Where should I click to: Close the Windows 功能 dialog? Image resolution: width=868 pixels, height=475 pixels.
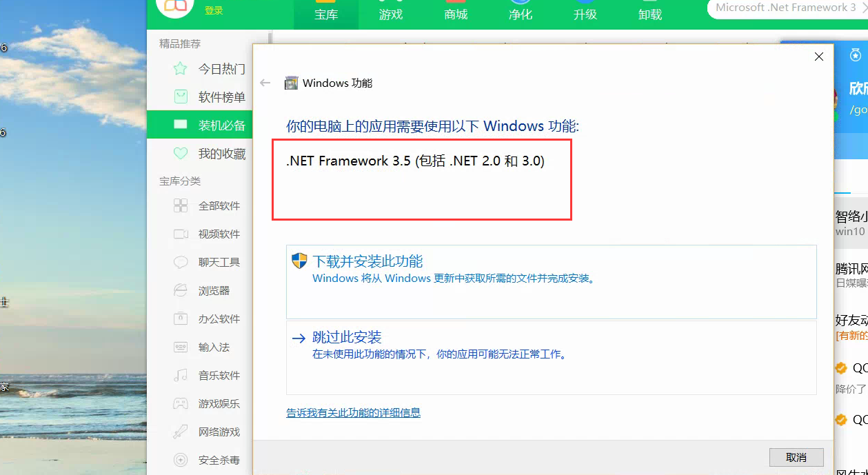pyautogui.click(x=819, y=57)
